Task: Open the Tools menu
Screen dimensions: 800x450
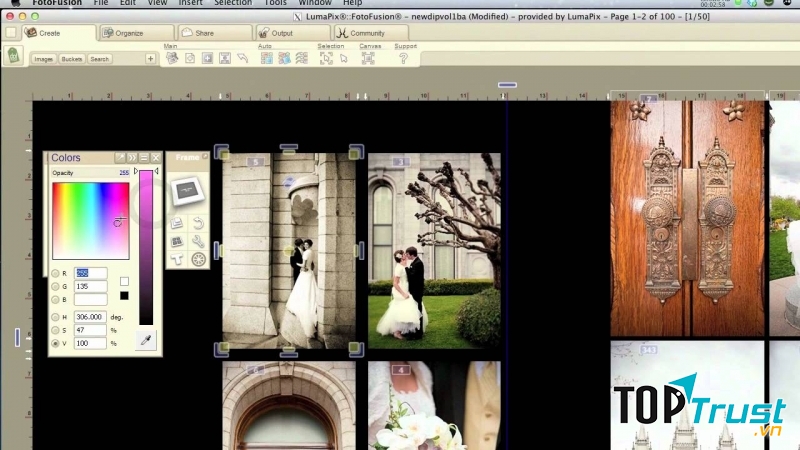Action: click(x=276, y=3)
